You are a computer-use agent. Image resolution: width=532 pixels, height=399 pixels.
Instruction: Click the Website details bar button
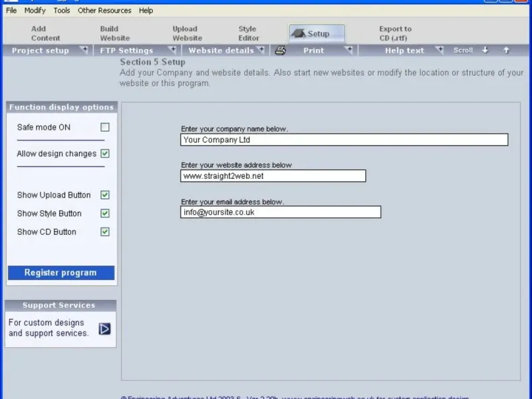point(221,51)
